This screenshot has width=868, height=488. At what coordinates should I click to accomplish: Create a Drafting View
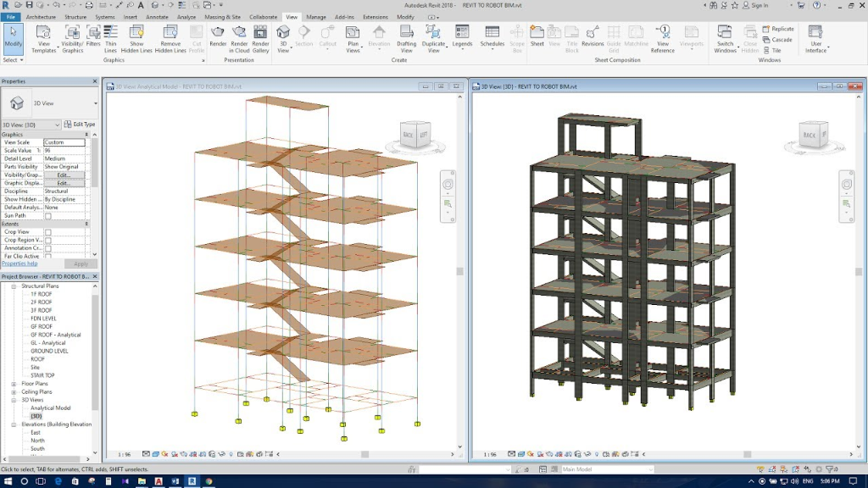point(406,39)
